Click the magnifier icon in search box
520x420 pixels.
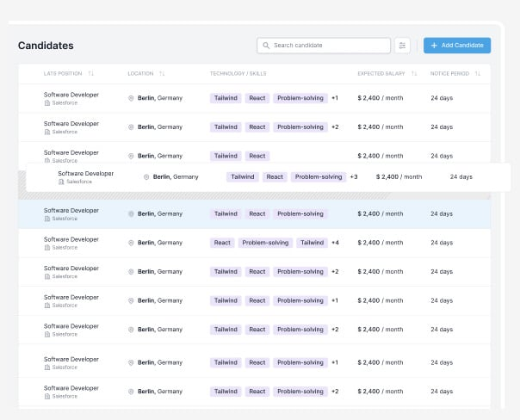pyautogui.click(x=266, y=45)
